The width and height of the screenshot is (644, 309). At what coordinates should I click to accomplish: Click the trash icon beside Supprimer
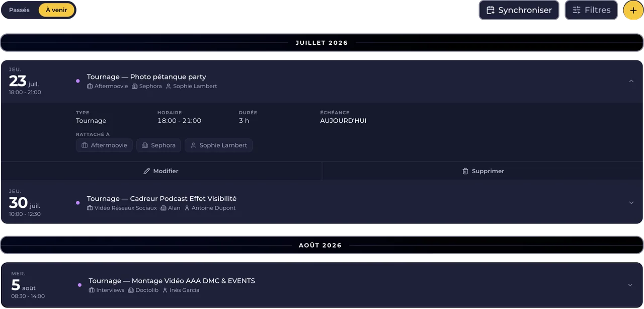click(x=465, y=171)
